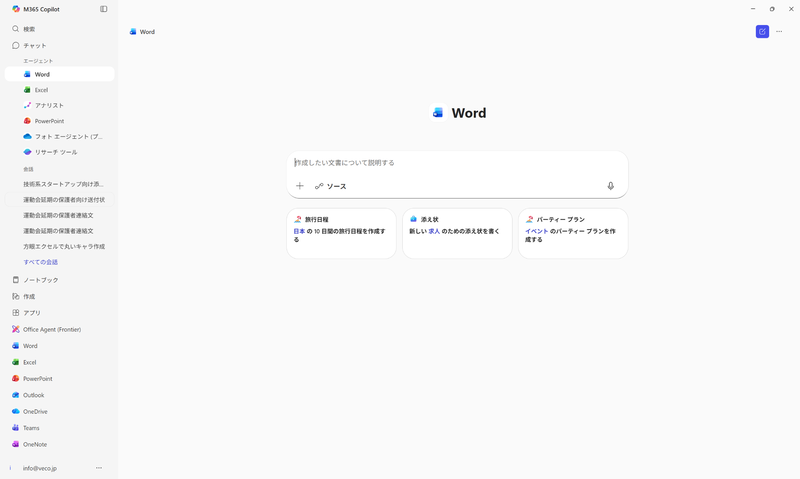The height and width of the screenshot is (479, 800).
Task: Choose the 旅行日程 suggestion card
Action: pyautogui.click(x=341, y=233)
